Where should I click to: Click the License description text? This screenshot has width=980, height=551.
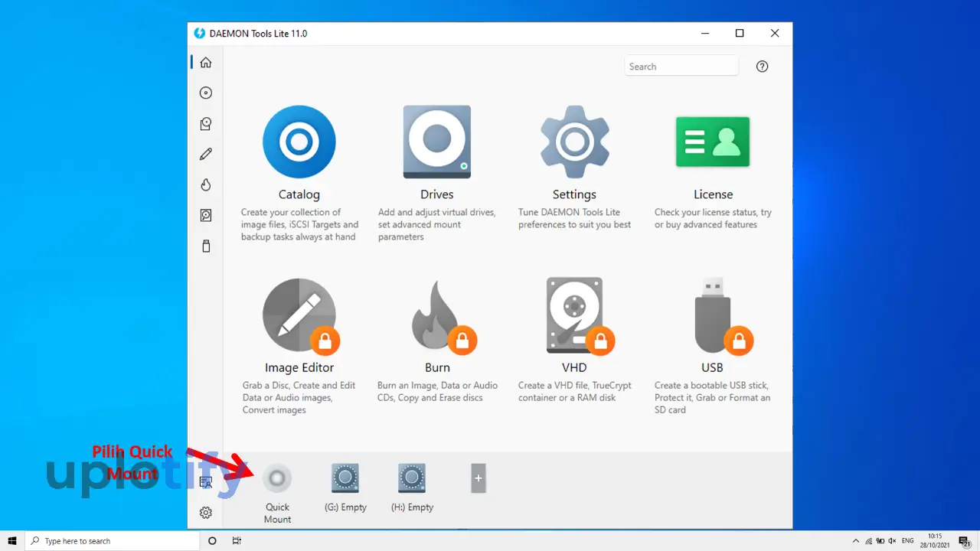(713, 218)
